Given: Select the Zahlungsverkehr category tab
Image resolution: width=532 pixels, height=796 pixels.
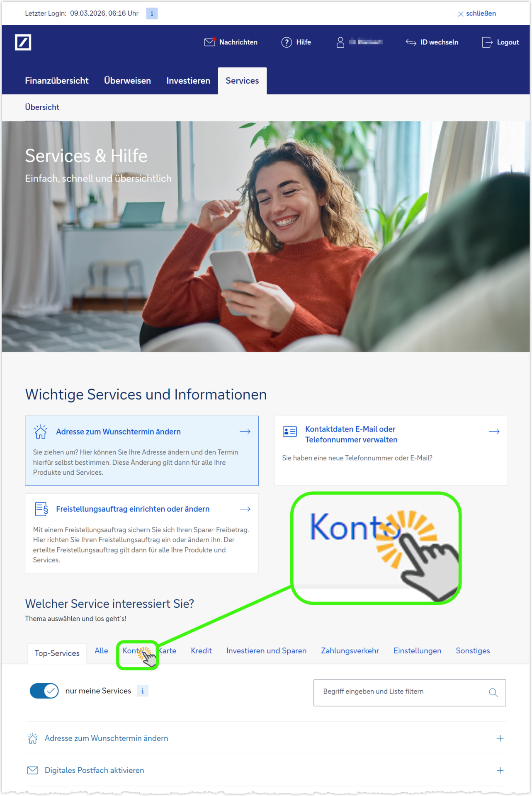Looking at the screenshot, I should (x=350, y=651).
